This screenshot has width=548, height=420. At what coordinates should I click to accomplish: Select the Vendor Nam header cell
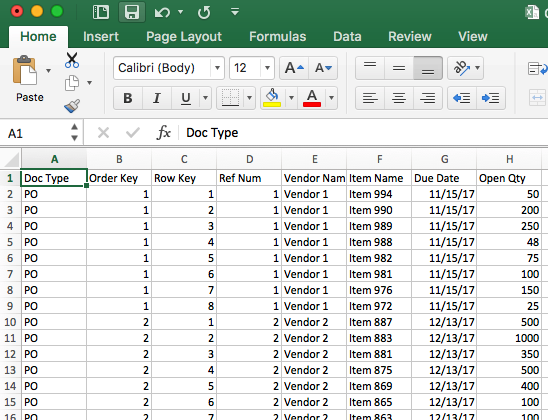click(314, 178)
